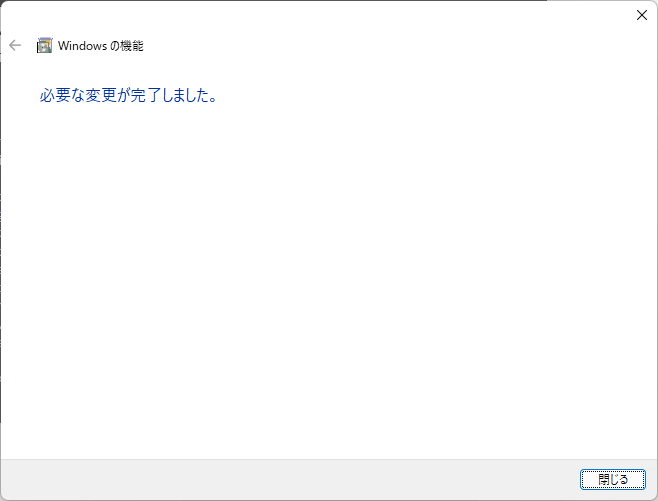Screen dimensions: 658x501
Task: Go back using the left arrow
Action: tap(15, 45)
